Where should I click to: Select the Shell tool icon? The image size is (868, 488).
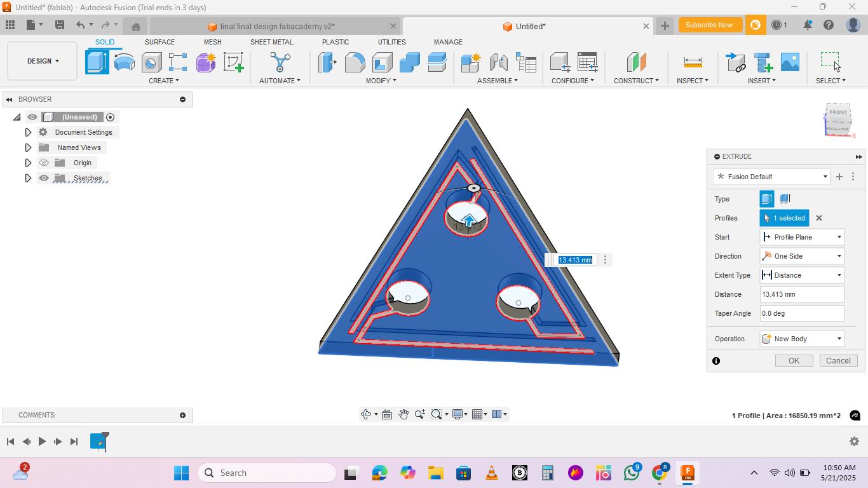point(382,62)
